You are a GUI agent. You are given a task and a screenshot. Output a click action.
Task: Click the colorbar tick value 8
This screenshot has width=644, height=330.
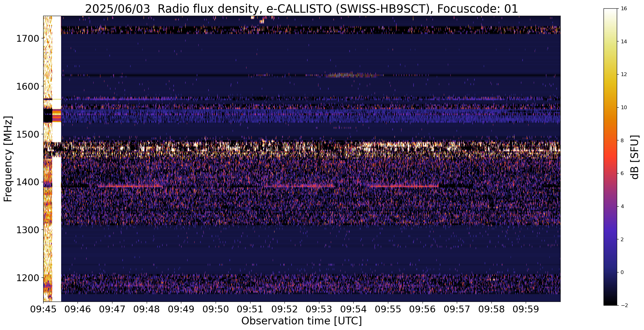622,140
